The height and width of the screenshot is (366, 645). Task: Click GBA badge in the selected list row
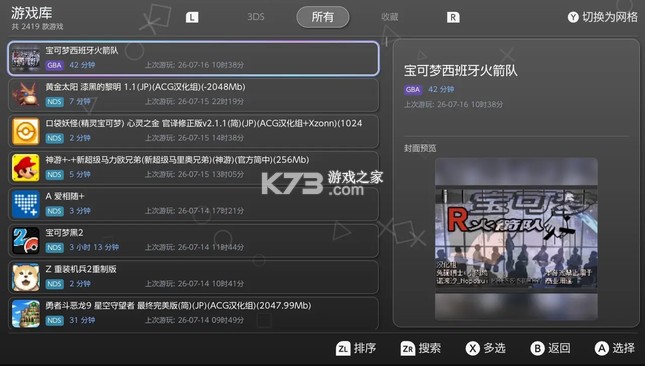click(x=54, y=65)
